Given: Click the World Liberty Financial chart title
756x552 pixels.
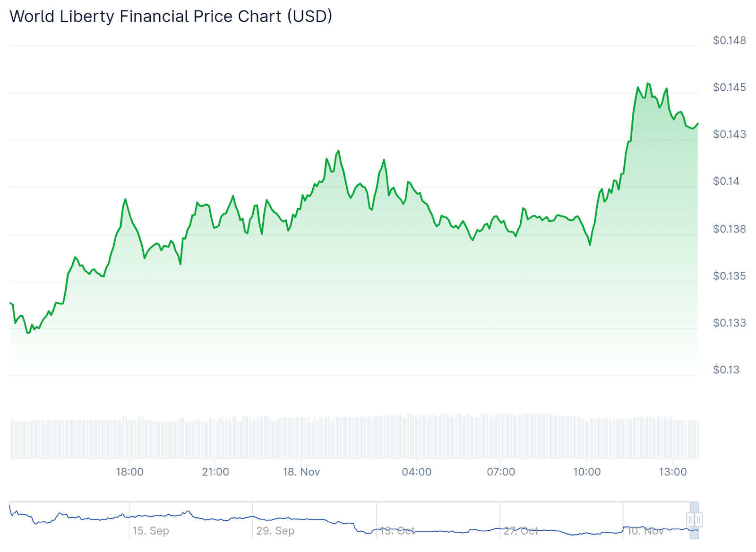Looking at the screenshot, I should tap(171, 17).
